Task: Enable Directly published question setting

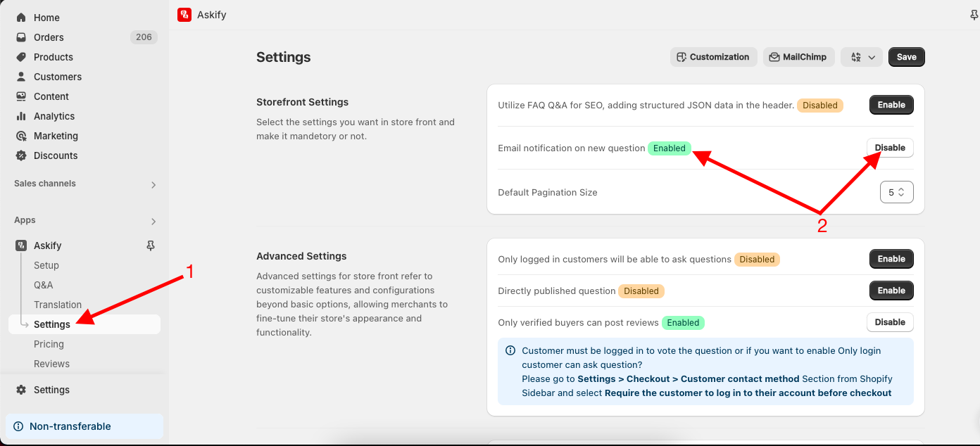Action: pos(891,291)
